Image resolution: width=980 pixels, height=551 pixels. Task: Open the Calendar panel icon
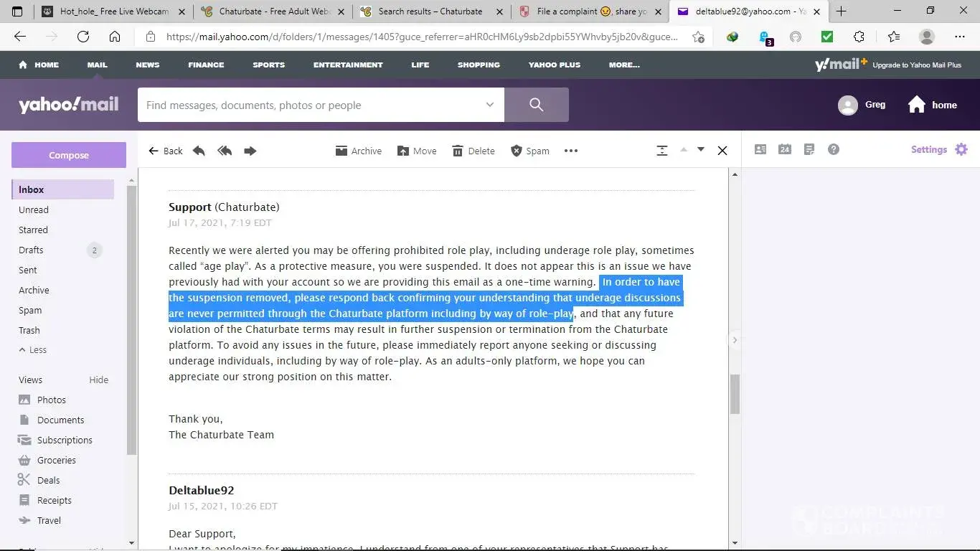pos(785,149)
